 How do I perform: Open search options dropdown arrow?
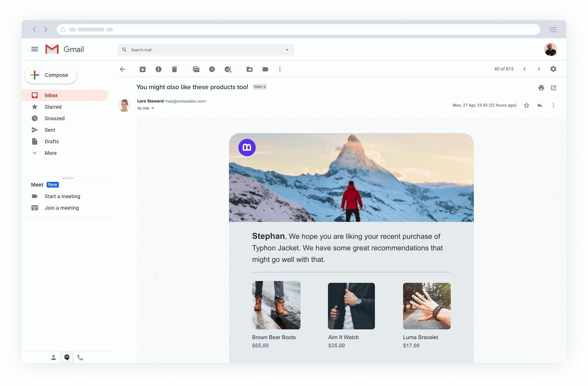(287, 50)
